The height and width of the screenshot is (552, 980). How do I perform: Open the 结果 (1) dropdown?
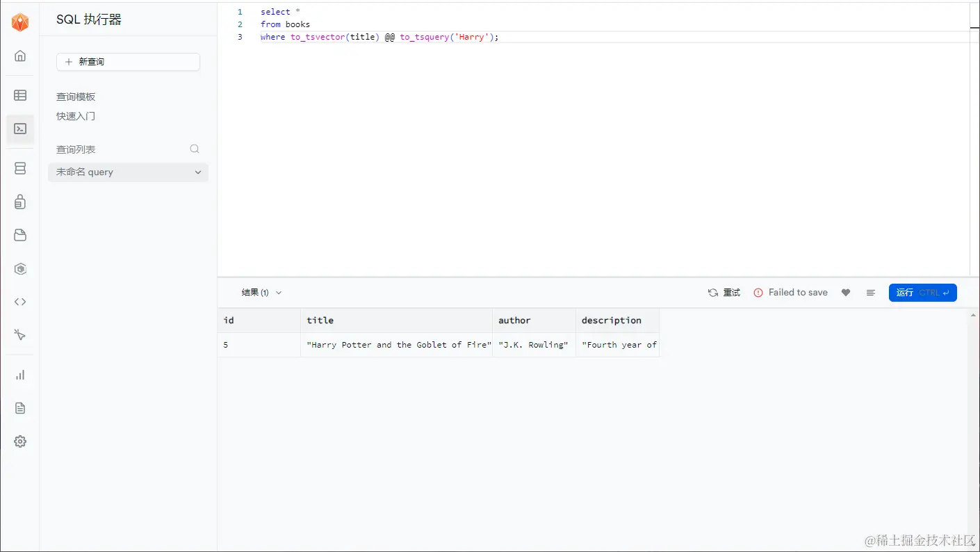coord(261,293)
